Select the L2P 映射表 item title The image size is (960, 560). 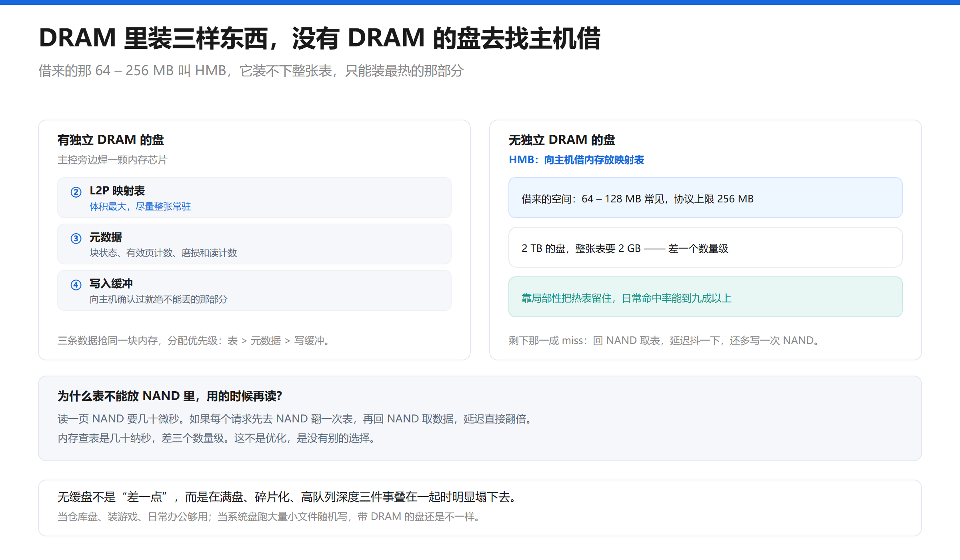pos(117,191)
